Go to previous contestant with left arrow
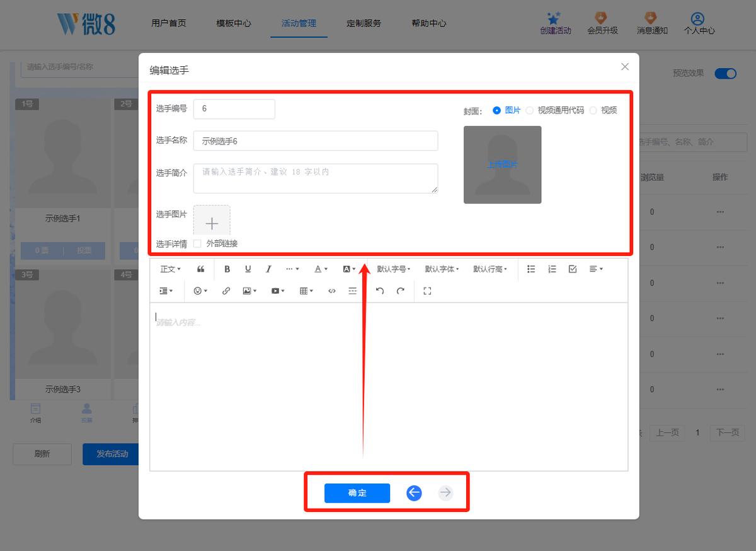This screenshot has width=756, height=551. [x=414, y=493]
